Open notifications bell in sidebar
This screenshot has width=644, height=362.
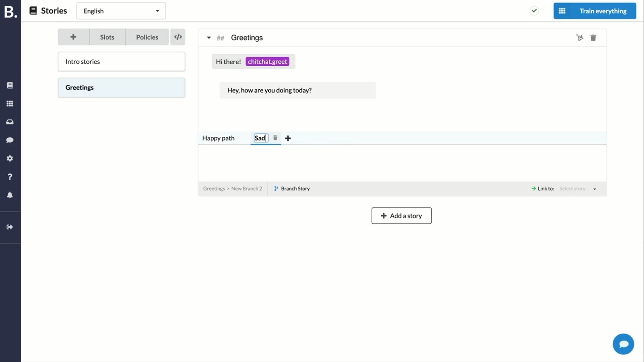[x=10, y=195]
